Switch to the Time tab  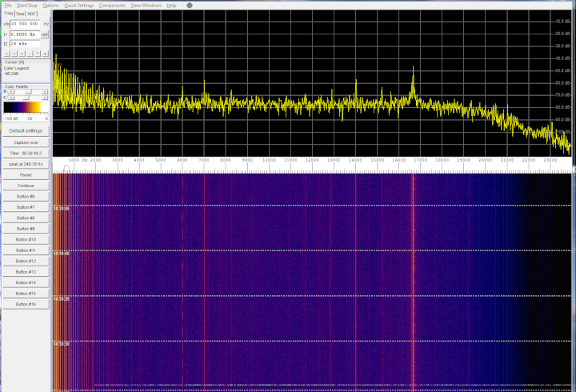pos(20,14)
